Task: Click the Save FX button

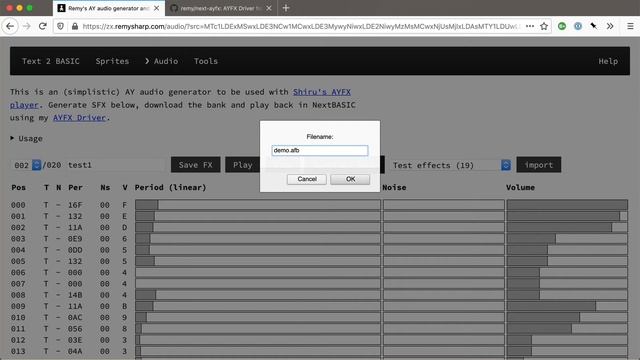Action: coord(196,165)
